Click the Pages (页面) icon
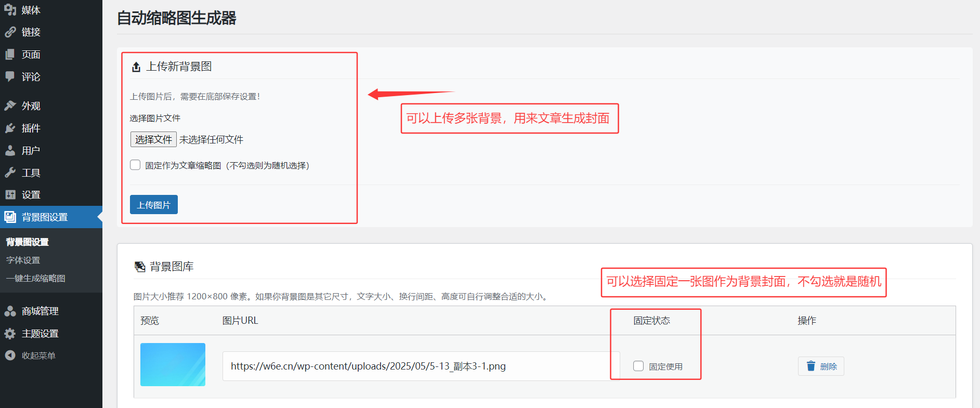Viewport: 980px width, 408px height. [x=10, y=55]
